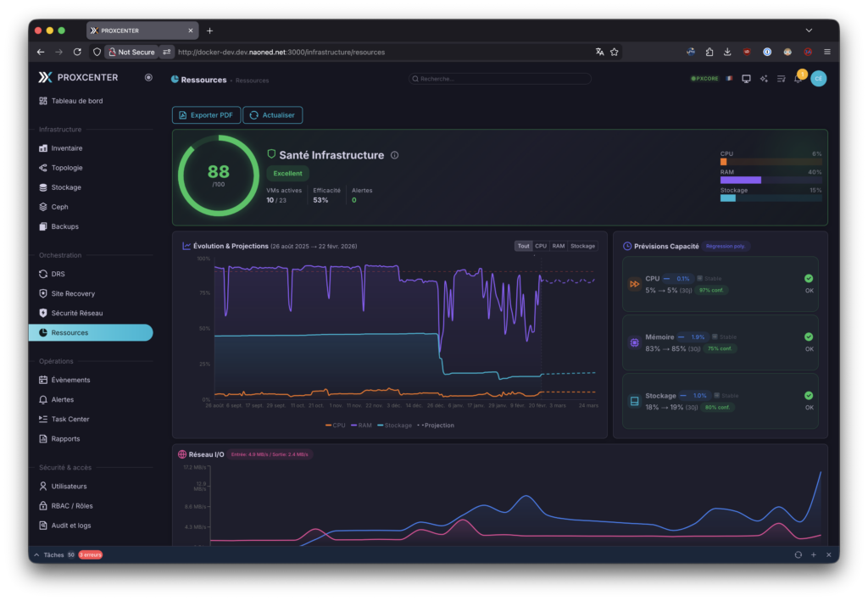868x601 pixels.
Task: Open Sécurité Réseau from the sidebar
Action: click(76, 313)
